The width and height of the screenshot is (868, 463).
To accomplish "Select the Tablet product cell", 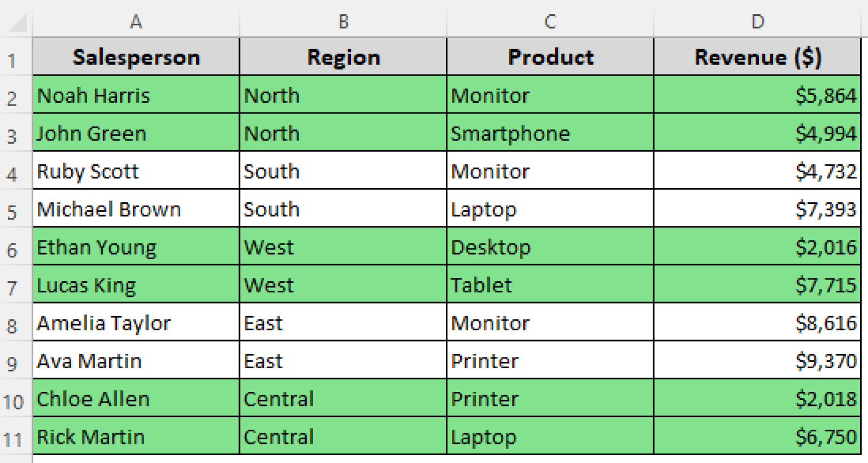I will pyautogui.click(x=550, y=285).
